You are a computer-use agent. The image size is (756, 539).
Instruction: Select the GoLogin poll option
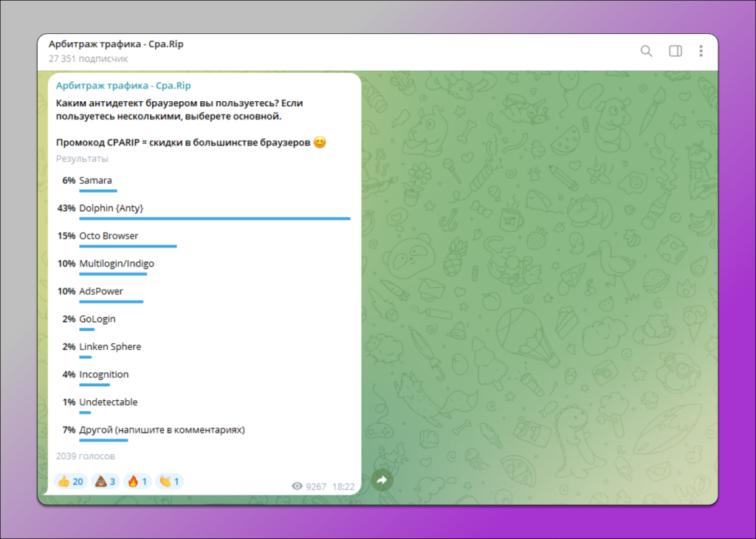click(x=96, y=318)
